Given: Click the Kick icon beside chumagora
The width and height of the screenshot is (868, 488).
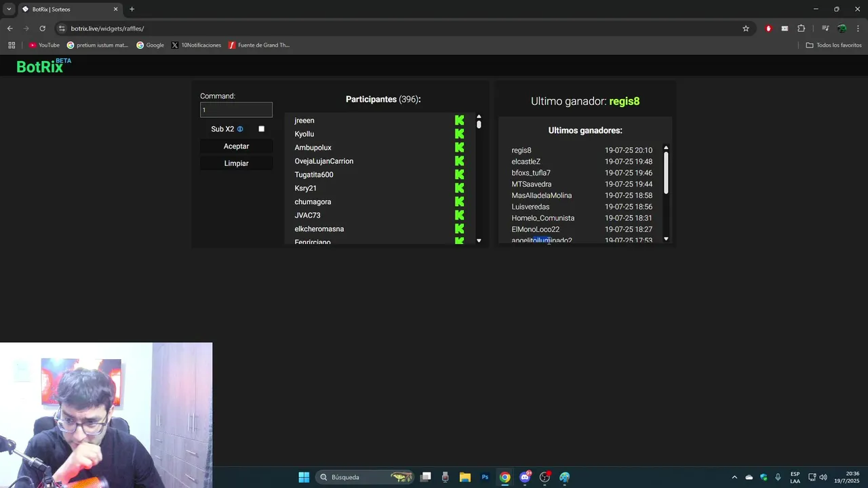Looking at the screenshot, I should tap(459, 202).
